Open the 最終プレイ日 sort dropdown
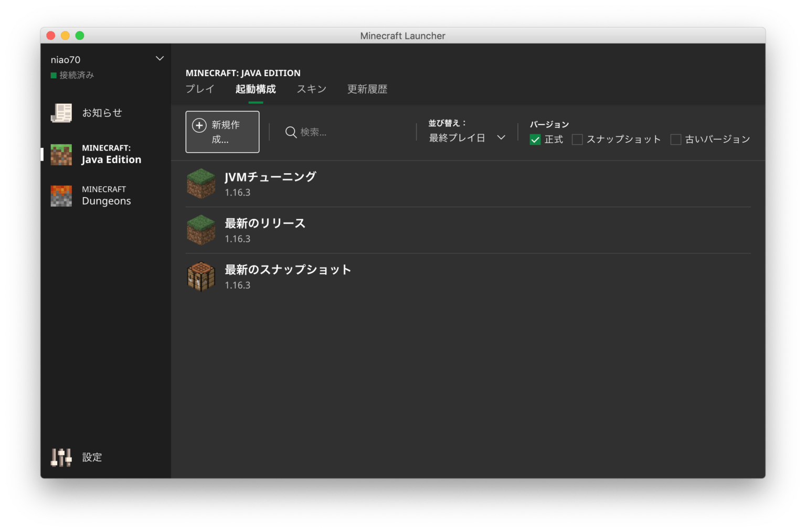This screenshot has width=806, height=532. [467, 137]
